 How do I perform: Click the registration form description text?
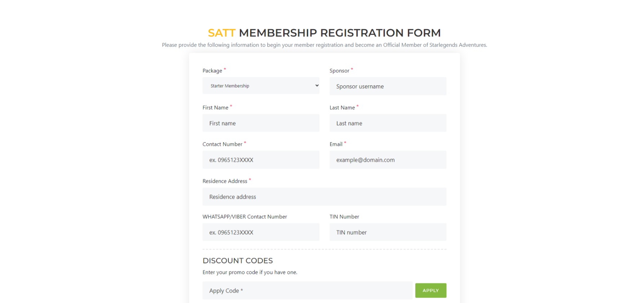pyautogui.click(x=325, y=45)
